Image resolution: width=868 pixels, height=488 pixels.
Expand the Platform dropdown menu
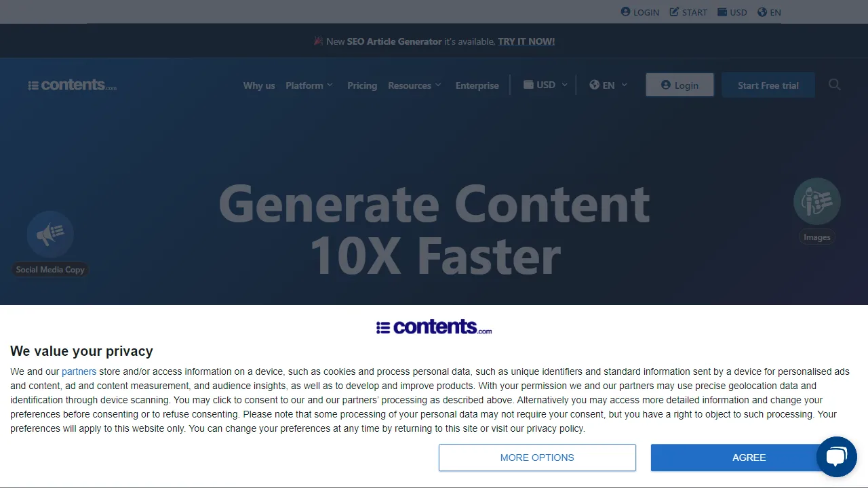309,85
